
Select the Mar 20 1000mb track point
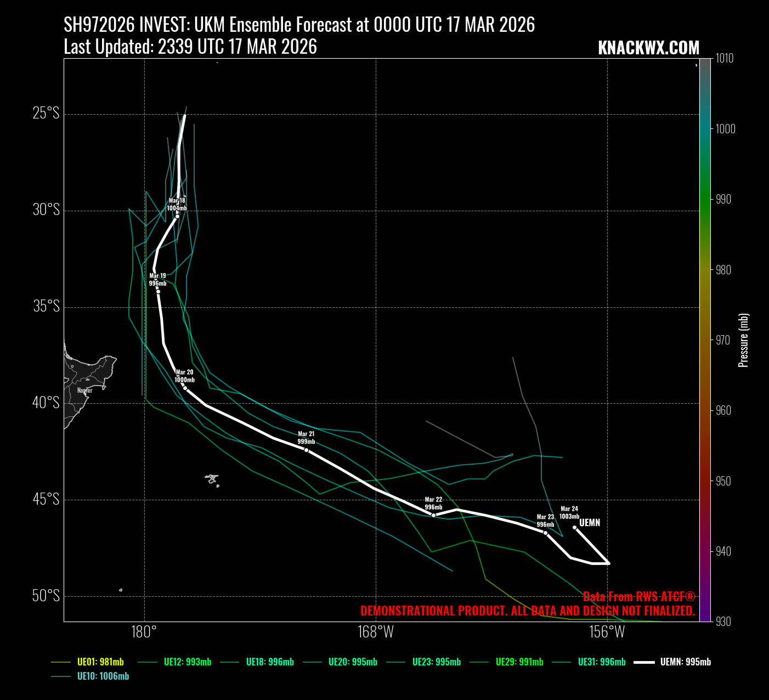point(185,388)
